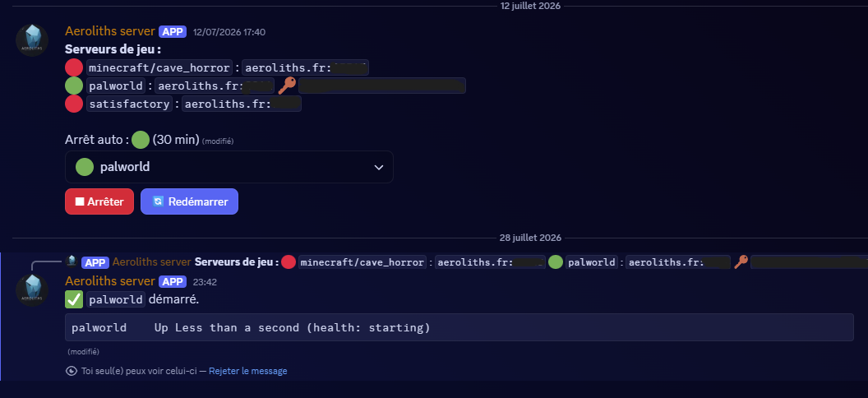
Task: Click minecraft/cave_horror in the reply preview
Action: [362, 262]
